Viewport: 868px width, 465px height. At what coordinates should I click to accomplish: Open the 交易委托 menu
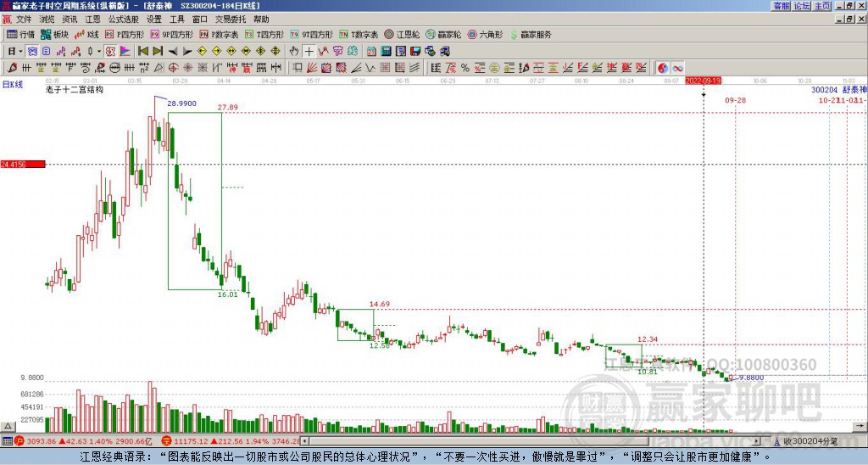pos(231,20)
